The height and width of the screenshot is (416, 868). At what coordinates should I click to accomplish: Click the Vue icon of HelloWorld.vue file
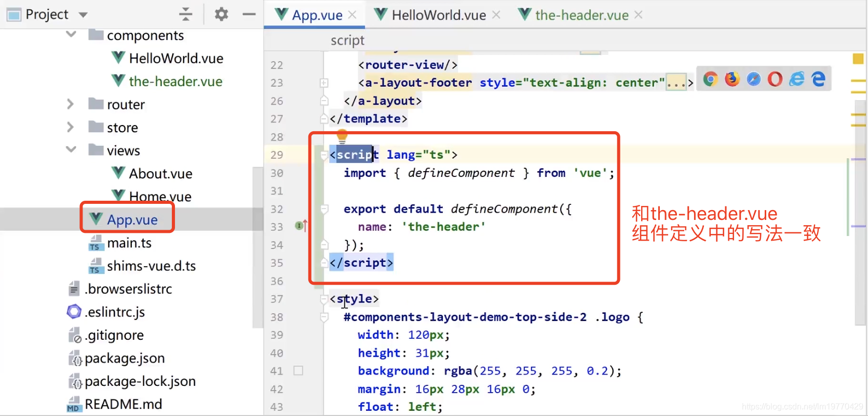[119, 58]
